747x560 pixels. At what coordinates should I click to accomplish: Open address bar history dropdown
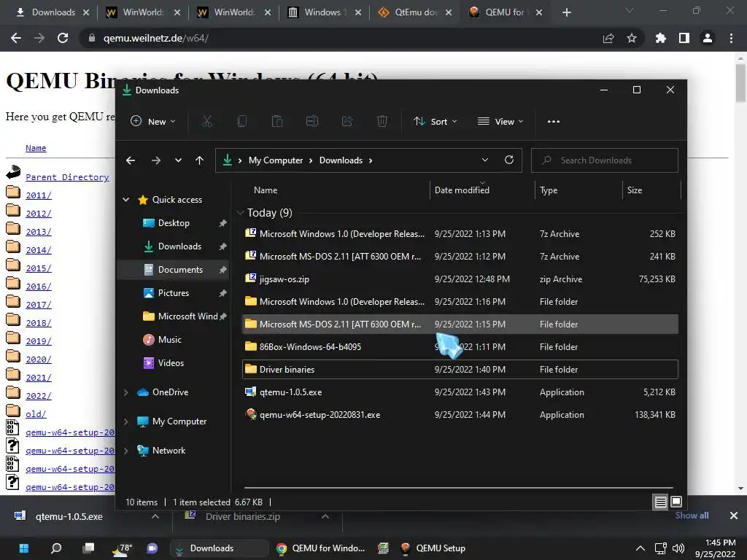click(485, 160)
